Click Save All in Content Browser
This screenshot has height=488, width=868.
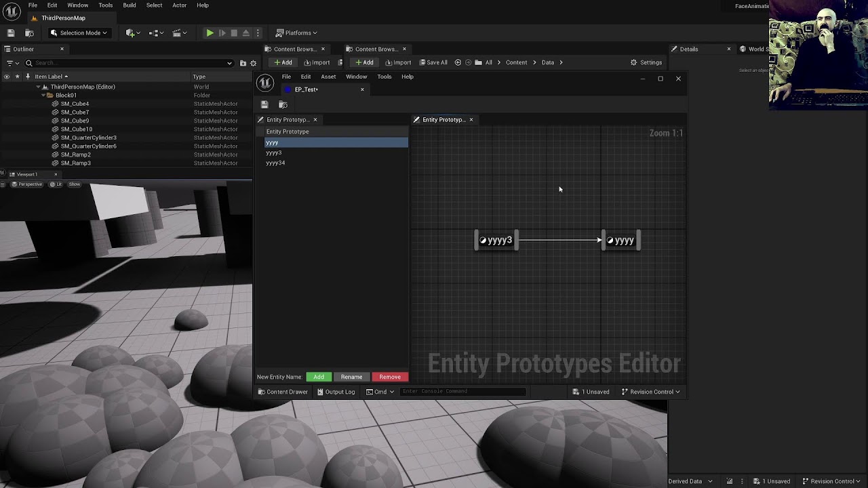point(433,62)
